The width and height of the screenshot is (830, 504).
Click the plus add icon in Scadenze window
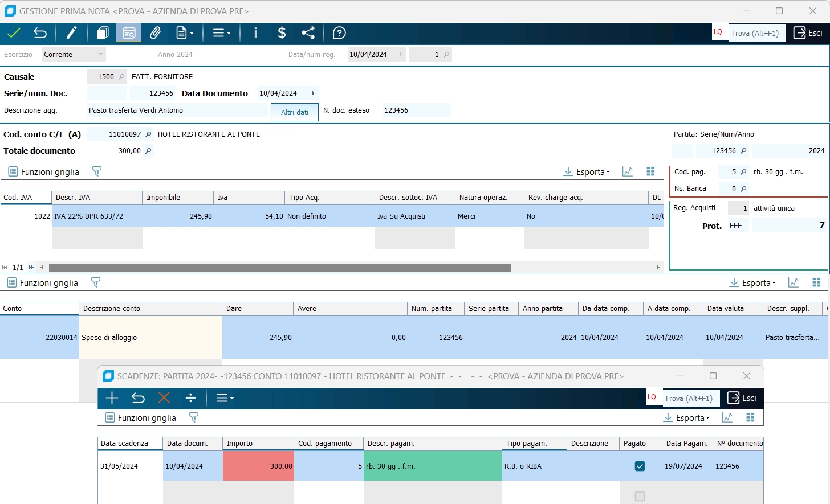[x=112, y=398]
